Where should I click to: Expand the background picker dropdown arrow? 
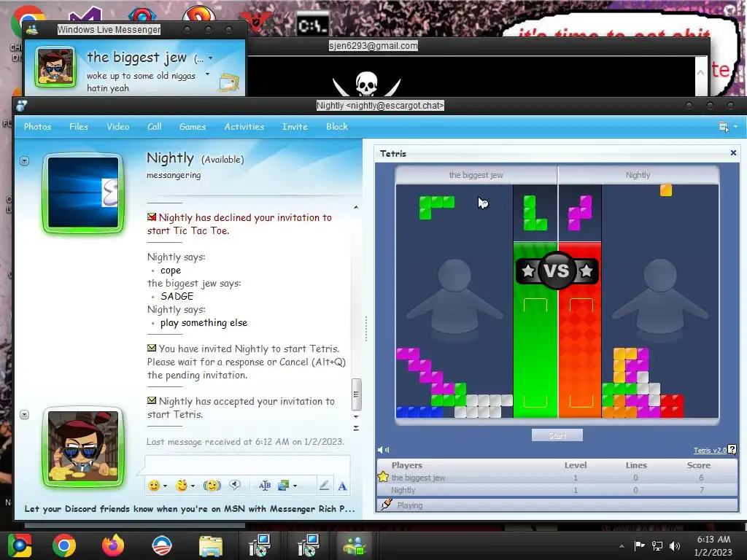pyautogui.click(x=295, y=486)
